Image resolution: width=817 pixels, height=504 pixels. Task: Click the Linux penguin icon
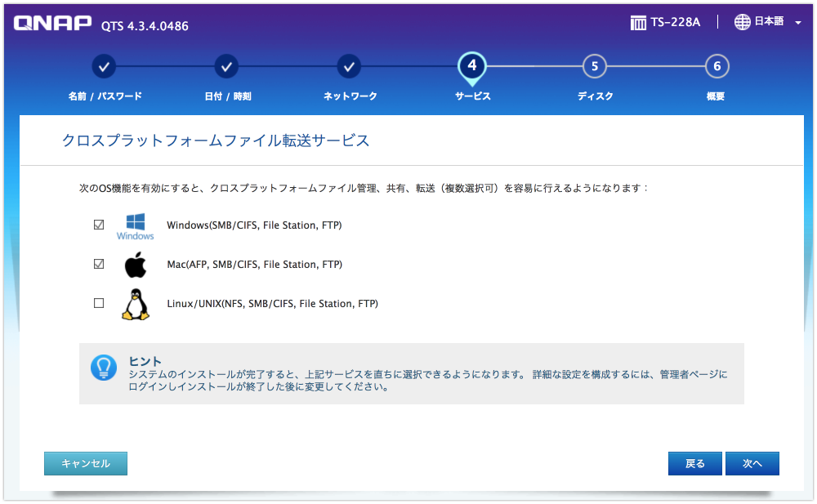pyautogui.click(x=134, y=302)
